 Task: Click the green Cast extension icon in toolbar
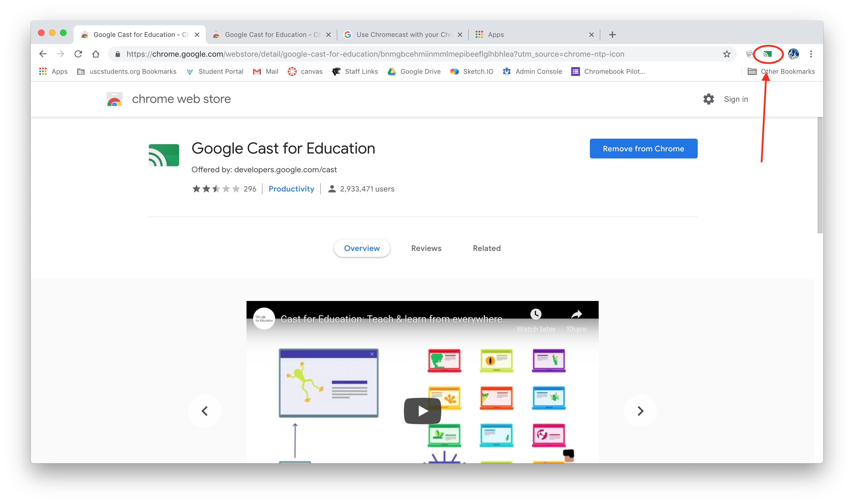pos(767,54)
